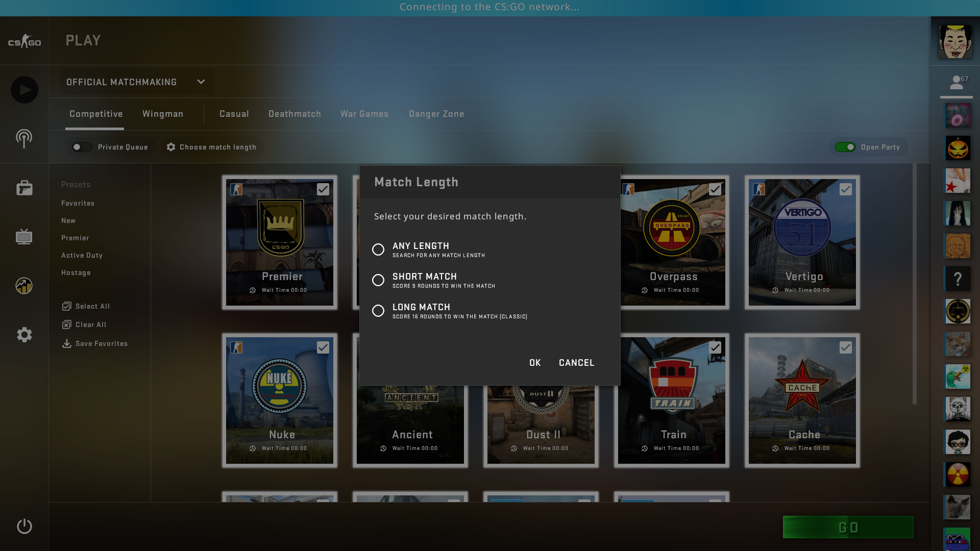Uncheck the Train map checkbox
980x551 pixels.
coord(715,347)
